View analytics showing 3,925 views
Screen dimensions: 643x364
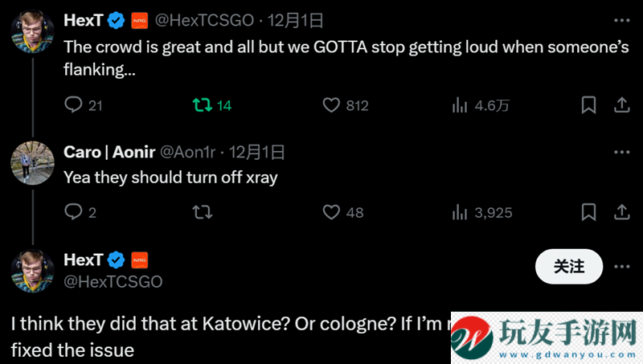pyautogui.click(x=482, y=212)
